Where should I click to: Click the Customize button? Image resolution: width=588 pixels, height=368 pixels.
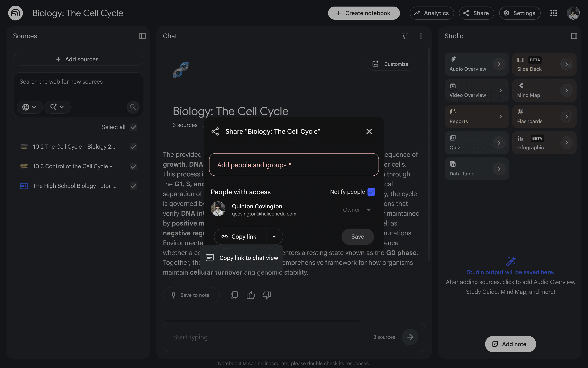(391, 64)
